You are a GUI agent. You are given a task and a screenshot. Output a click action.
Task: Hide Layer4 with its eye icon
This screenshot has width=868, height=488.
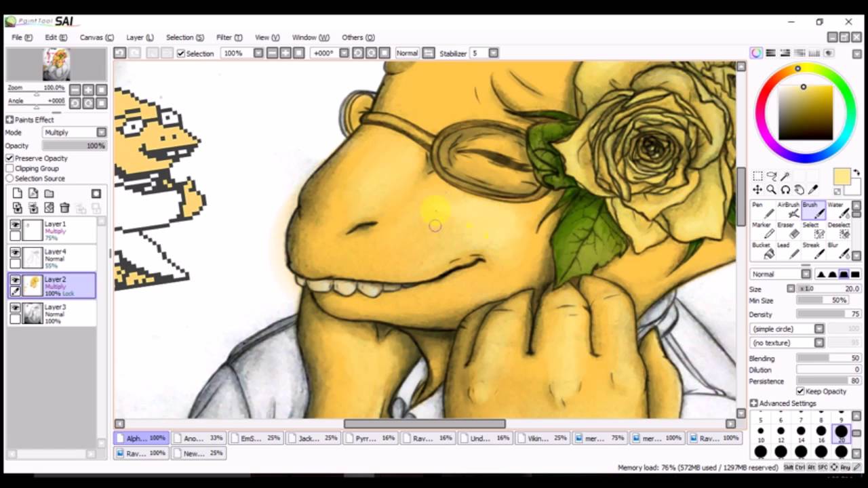(15, 252)
